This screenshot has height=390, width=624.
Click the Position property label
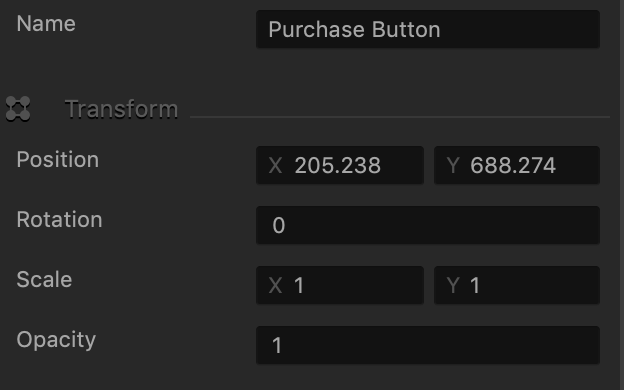[58, 160]
